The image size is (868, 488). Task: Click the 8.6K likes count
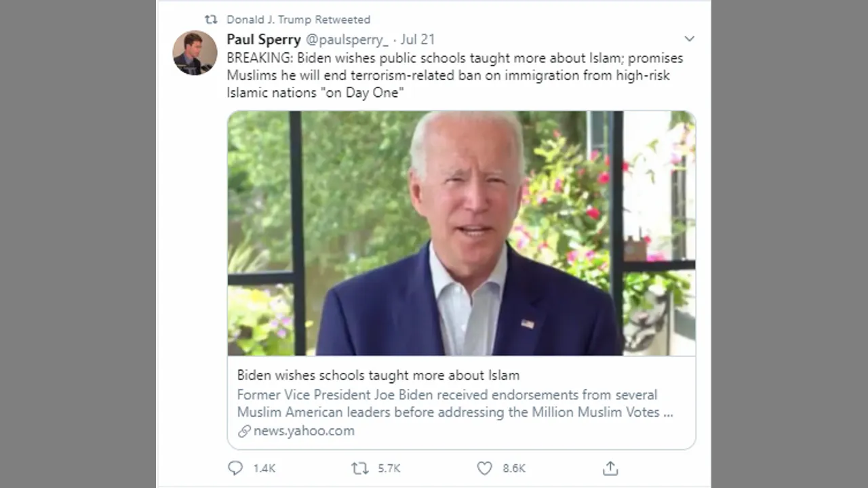tap(514, 468)
